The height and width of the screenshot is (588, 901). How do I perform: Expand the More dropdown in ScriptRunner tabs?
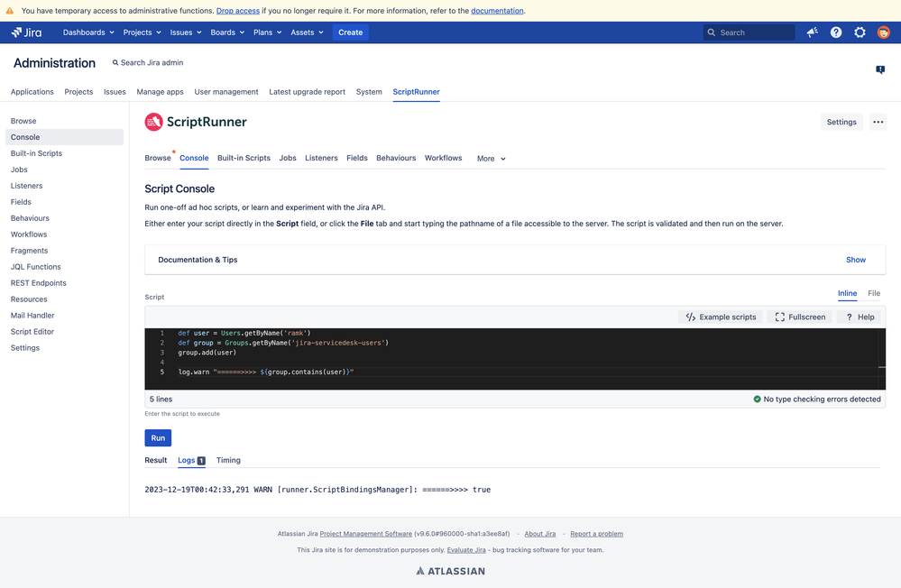[x=492, y=159]
